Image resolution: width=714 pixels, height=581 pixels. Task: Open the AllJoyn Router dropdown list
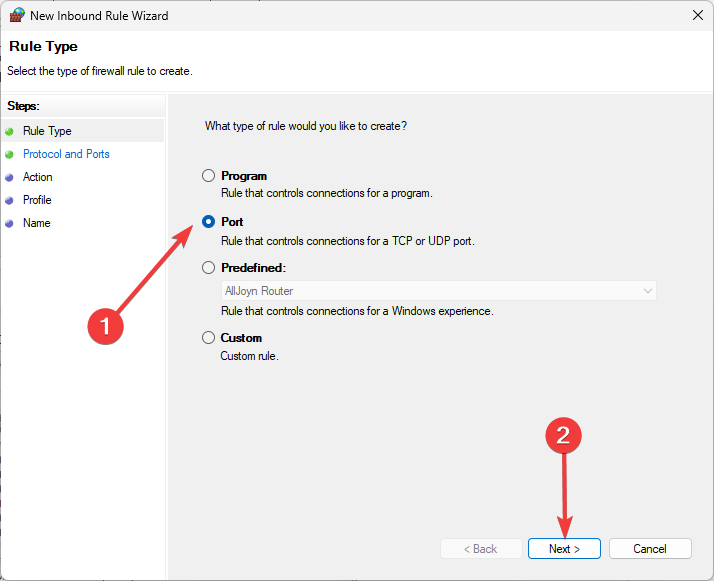pos(439,290)
